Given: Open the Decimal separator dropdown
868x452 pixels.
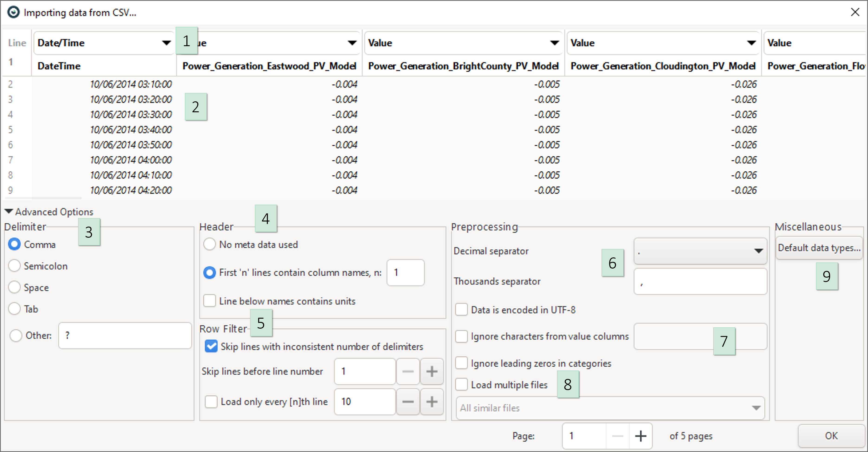Looking at the screenshot, I should coord(700,251).
